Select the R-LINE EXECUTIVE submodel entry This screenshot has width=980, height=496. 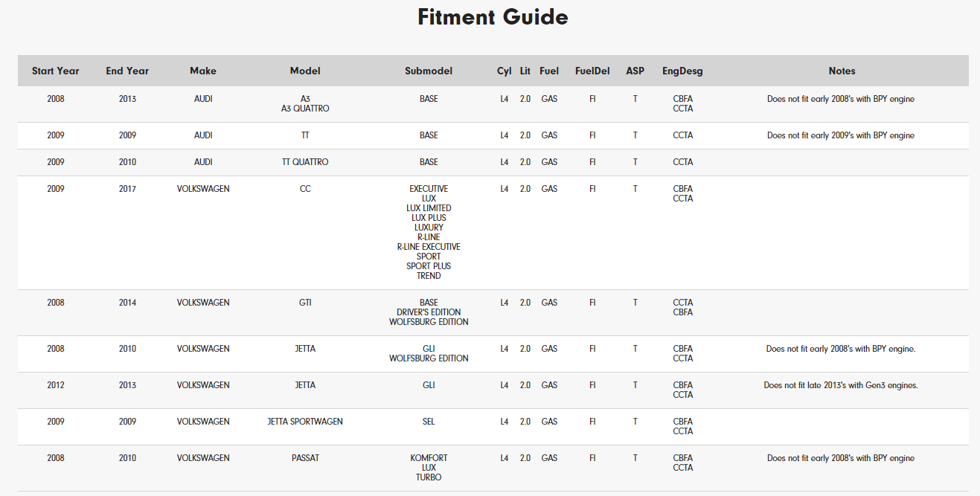(429, 247)
